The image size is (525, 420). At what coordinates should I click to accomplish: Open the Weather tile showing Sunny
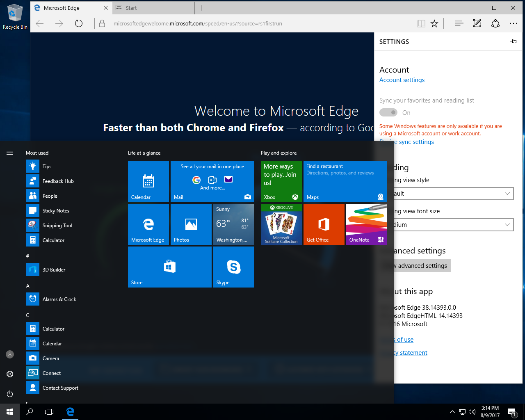coord(234,224)
